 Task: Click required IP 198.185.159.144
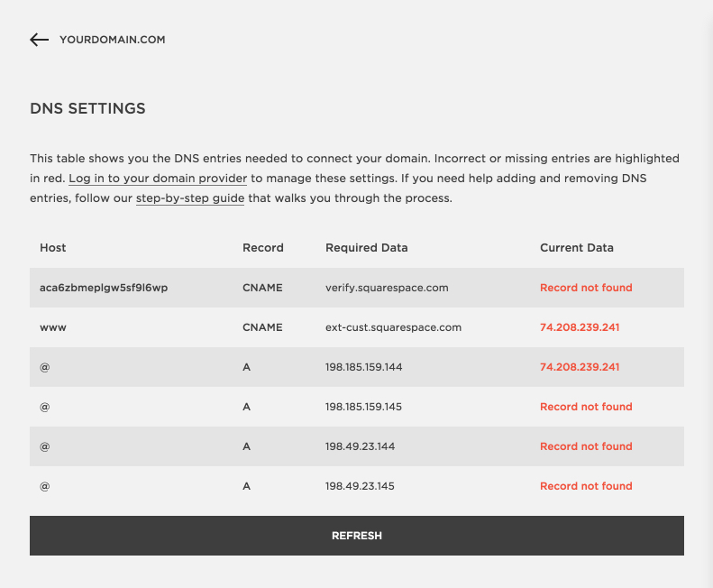pyautogui.click(x=364, y=367)
